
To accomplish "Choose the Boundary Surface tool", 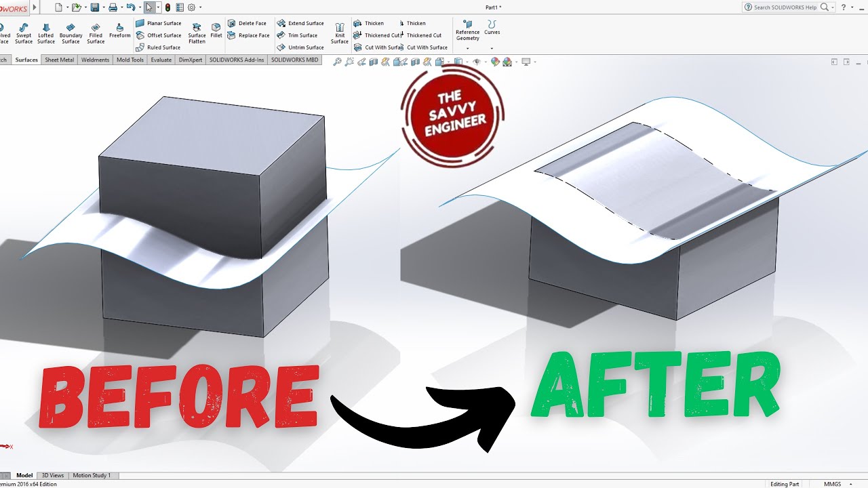I will [x=71, y=33].
